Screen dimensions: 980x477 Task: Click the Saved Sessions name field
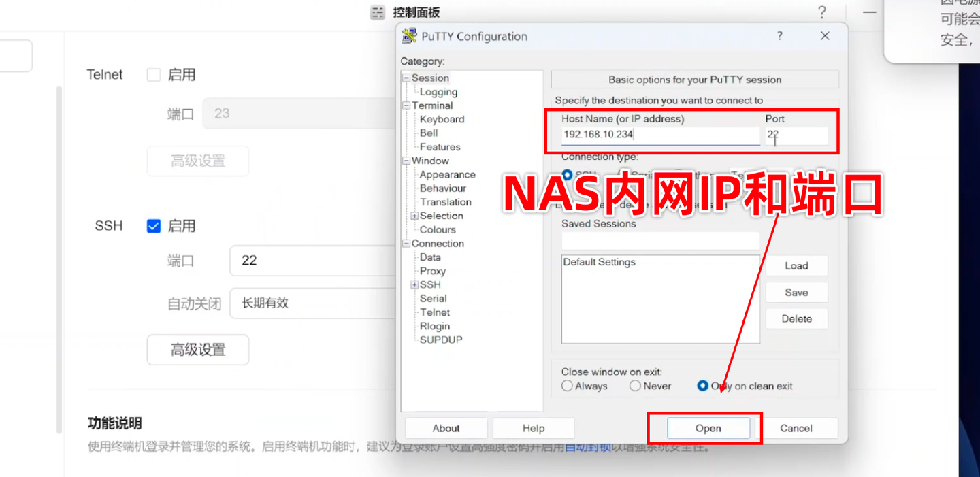(660, 240)
